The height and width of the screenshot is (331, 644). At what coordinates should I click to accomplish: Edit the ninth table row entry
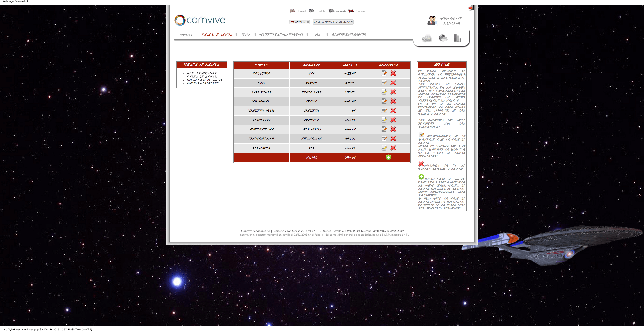pyautogui.click(x=384, y=148)
